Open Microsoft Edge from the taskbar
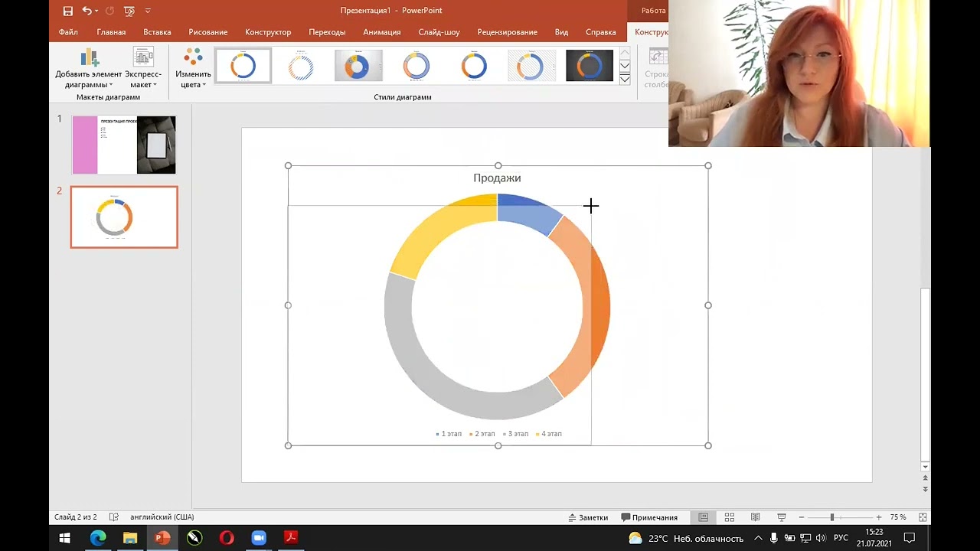The height and width of the screenshot is (551, 980). [98, 538]
